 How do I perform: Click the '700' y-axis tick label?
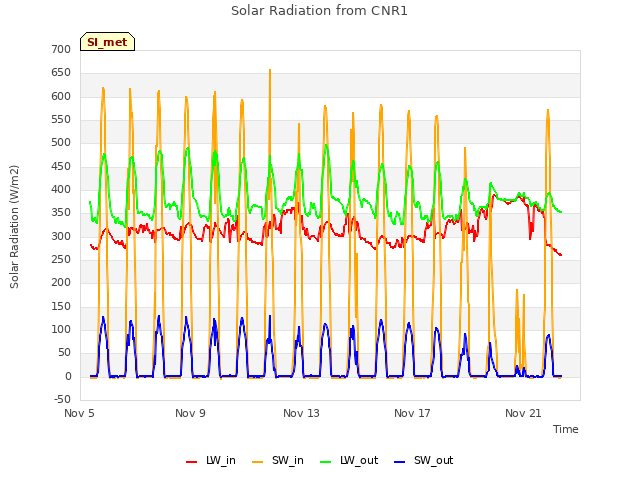point(61,49)
